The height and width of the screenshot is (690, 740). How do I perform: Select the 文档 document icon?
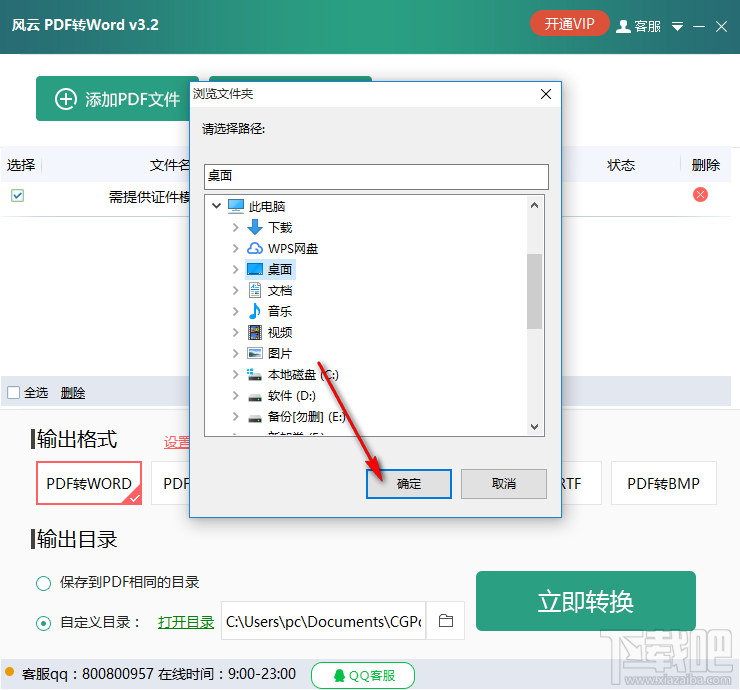pyautogui.click(x=255, y=290)
